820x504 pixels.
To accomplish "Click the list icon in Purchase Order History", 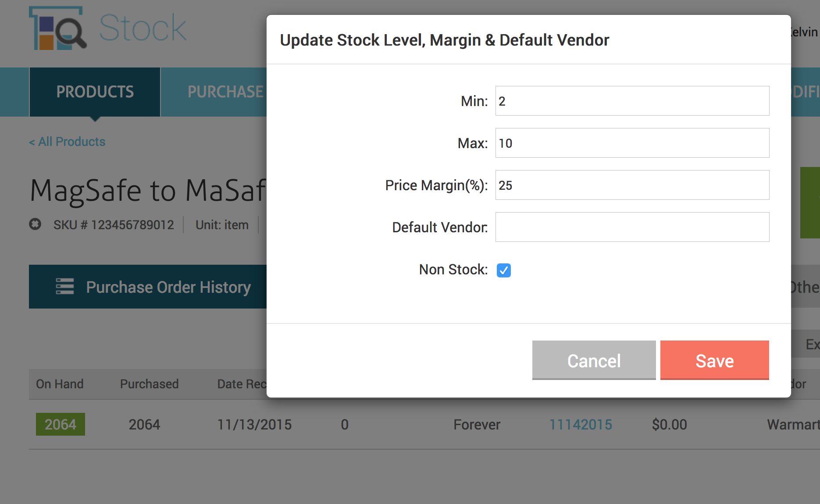I will pos(65,287).
